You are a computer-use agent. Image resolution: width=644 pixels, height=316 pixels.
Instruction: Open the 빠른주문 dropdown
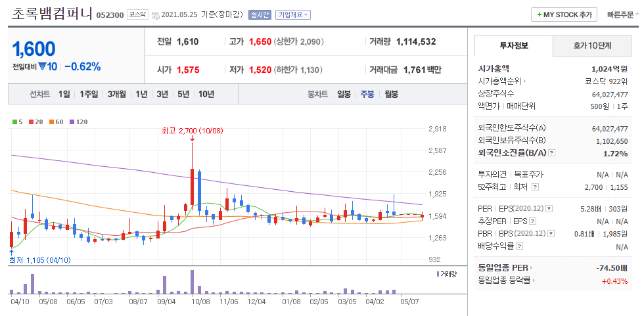pos(623,14)
